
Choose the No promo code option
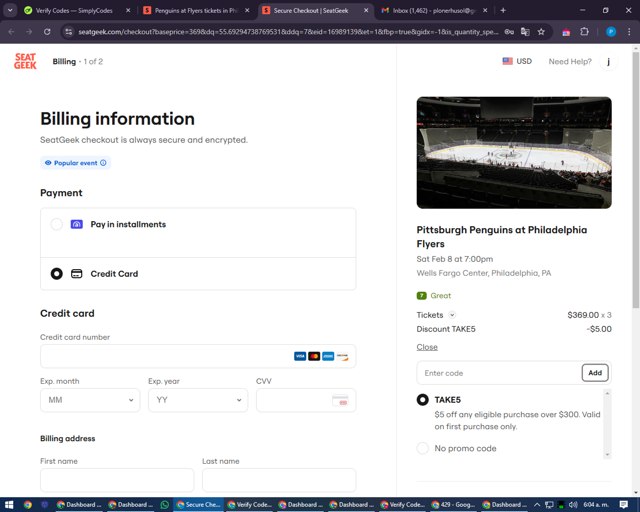click(x=422, y=448)
